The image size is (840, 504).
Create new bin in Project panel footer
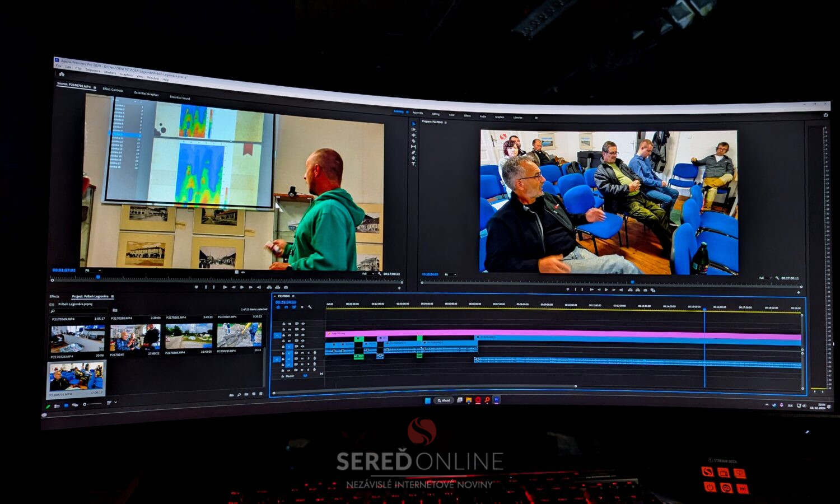pyautogui.click(x=246, y=394)
